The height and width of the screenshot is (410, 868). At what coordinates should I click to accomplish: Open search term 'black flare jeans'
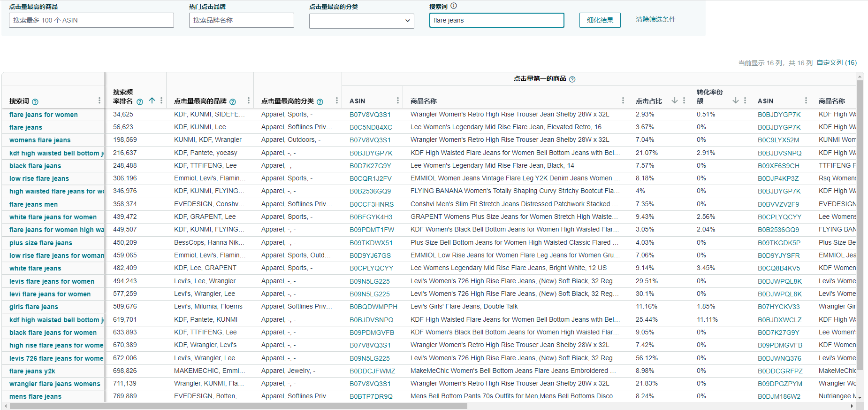tap(35, 166)
